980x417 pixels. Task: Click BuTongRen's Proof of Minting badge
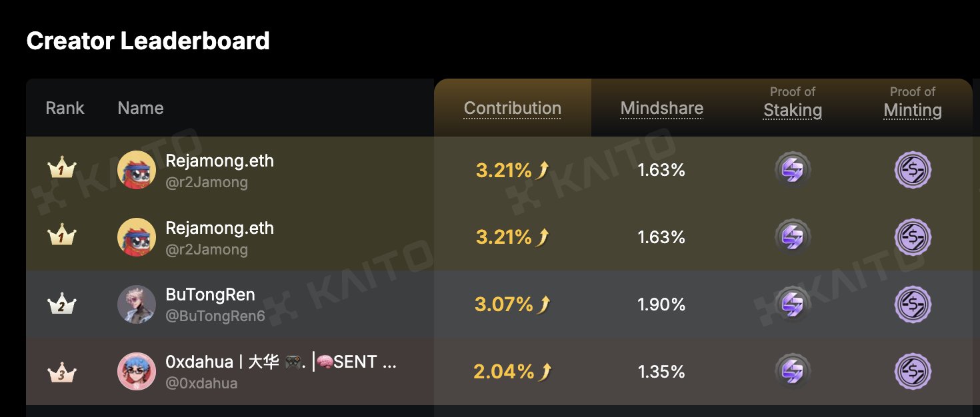click(912, 304)
